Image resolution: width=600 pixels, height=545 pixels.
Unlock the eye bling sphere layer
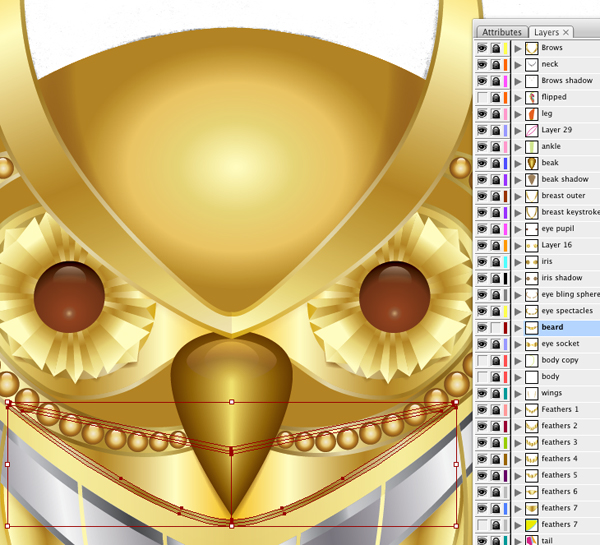(x=496, y=295)
